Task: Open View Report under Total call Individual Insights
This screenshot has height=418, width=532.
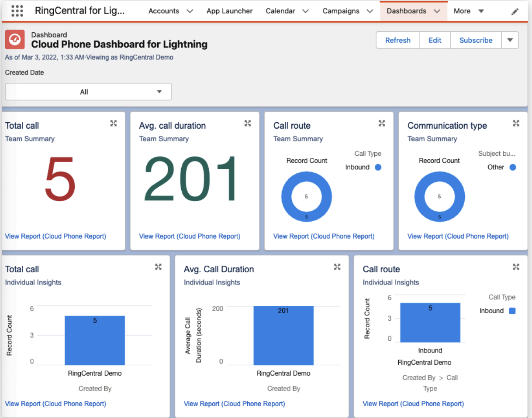Action: [x=55, y=404]
